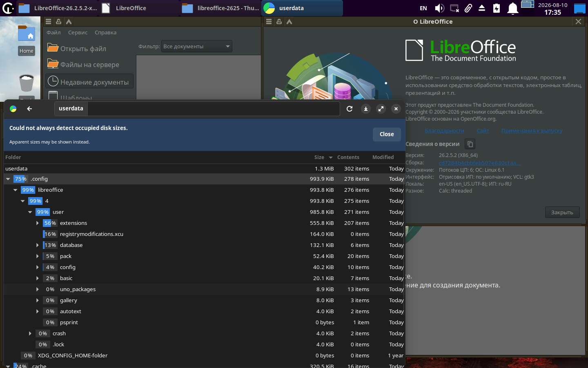
Task: Expand the uno_packages folder
Action: pos(38,289)
